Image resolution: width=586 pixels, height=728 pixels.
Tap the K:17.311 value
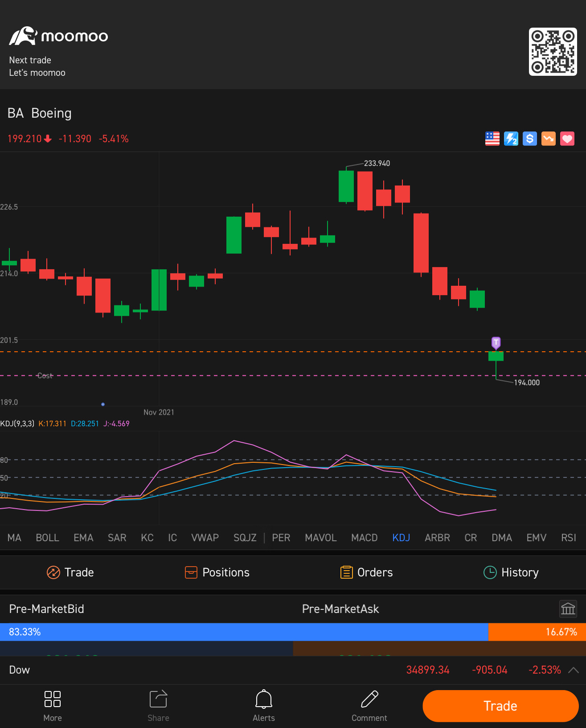pyautogui.click(x=53, y=424)
